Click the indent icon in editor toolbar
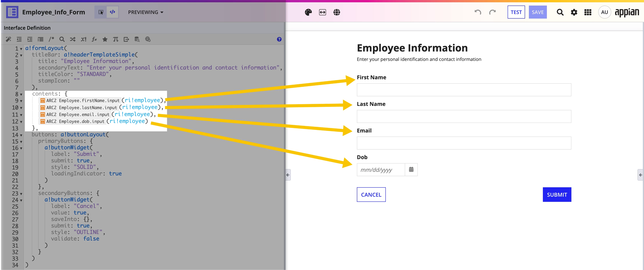The image size is (644, 270). pos(30,39)
